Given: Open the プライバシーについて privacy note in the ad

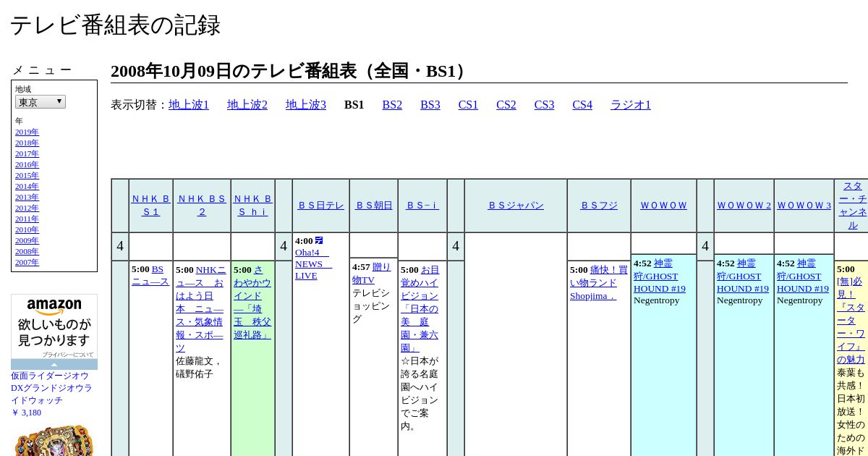Looking at the screenshot, I should pos(68,355).
